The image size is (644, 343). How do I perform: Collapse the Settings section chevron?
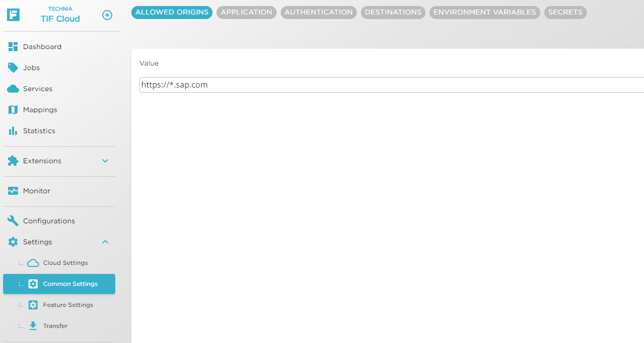[105, 242]
